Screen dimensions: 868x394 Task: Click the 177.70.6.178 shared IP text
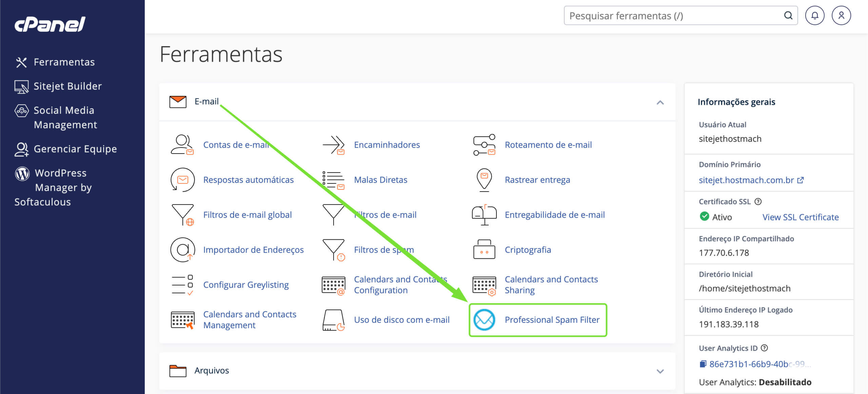pos(724,253)
